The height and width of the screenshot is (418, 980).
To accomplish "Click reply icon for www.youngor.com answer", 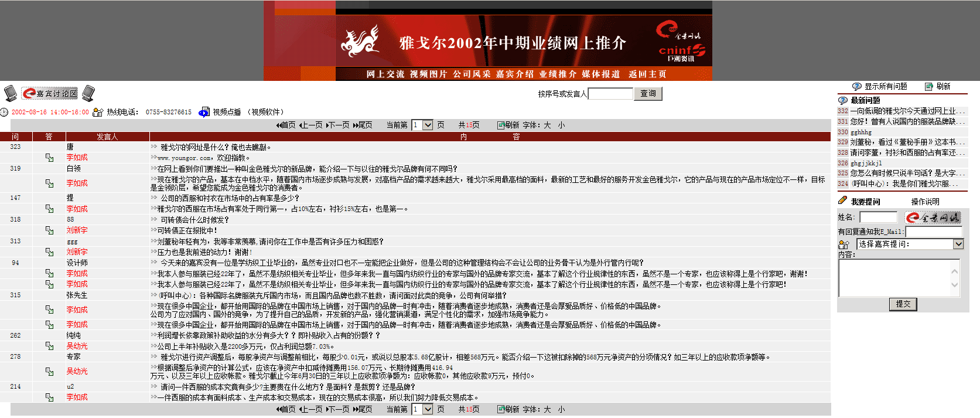I will [49, 158].
